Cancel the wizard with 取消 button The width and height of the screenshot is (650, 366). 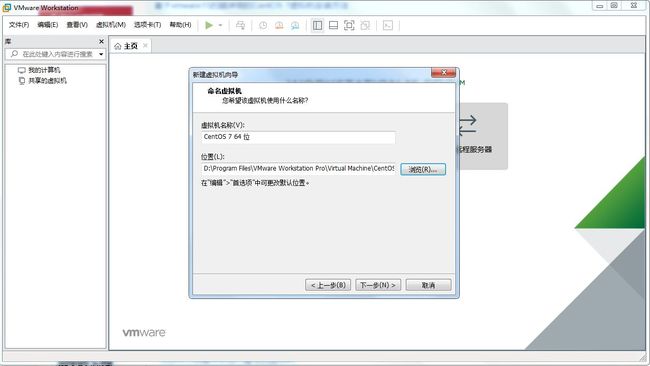pos(428,285)
